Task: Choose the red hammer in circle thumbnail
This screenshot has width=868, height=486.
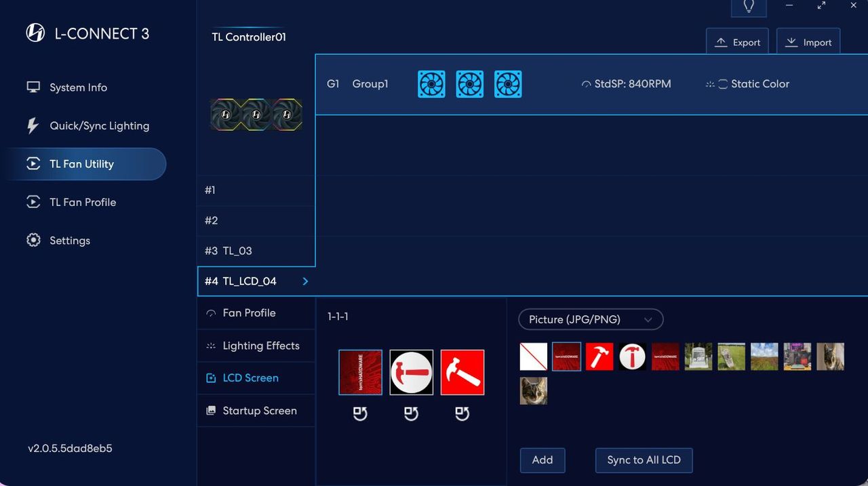Action: (632, 357)
